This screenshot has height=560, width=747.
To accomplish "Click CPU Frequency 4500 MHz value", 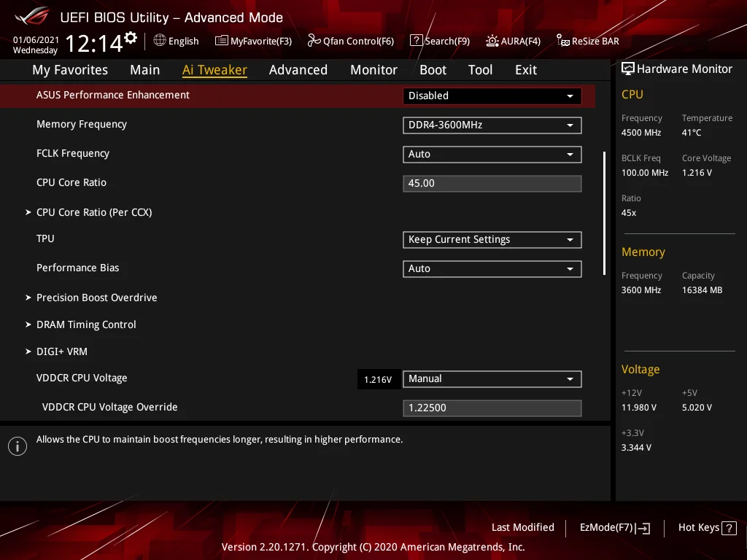I will (641, 133).
